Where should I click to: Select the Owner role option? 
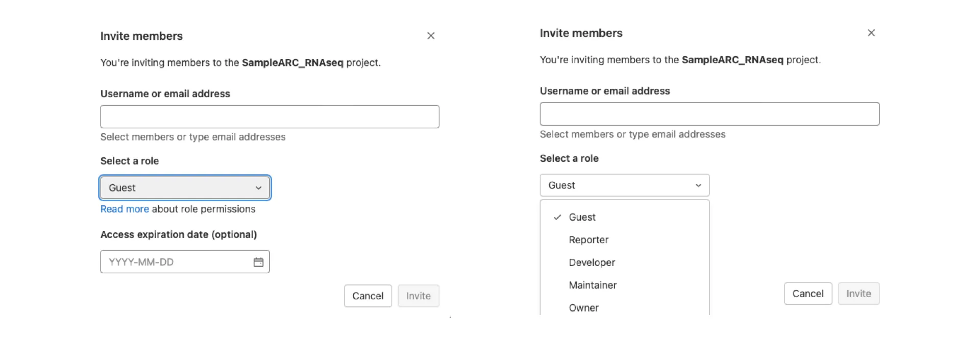coord(625,307)
